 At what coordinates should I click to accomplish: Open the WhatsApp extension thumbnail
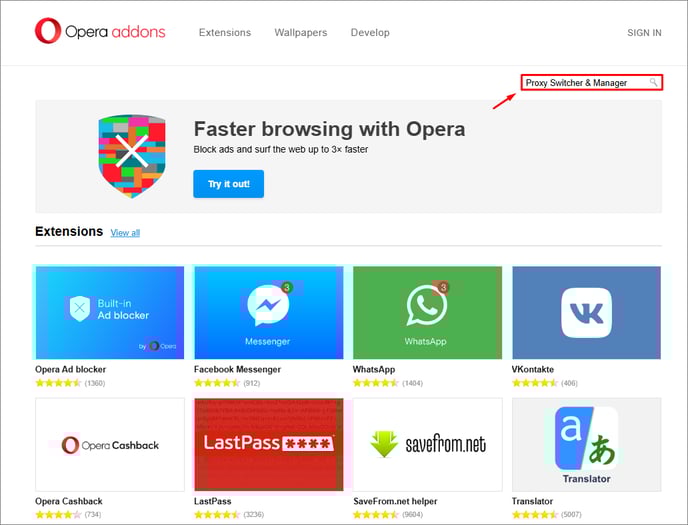pos(427,313)
